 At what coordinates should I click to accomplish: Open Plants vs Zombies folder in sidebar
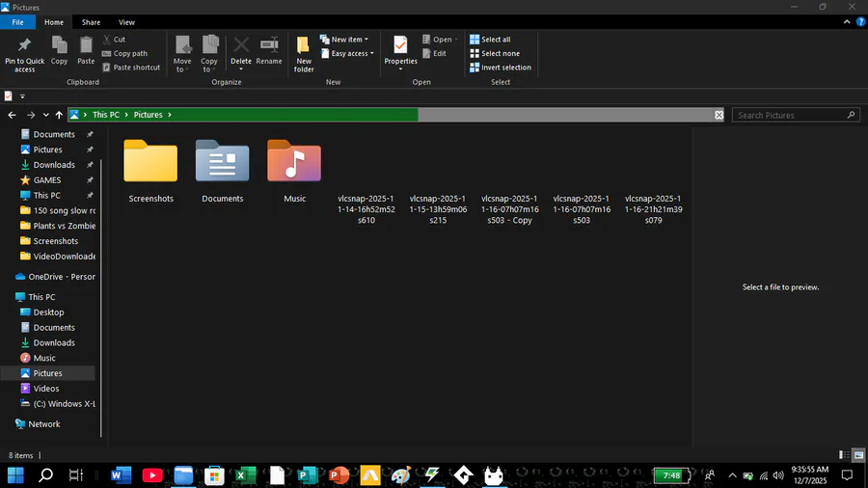[x=57, y=225]
